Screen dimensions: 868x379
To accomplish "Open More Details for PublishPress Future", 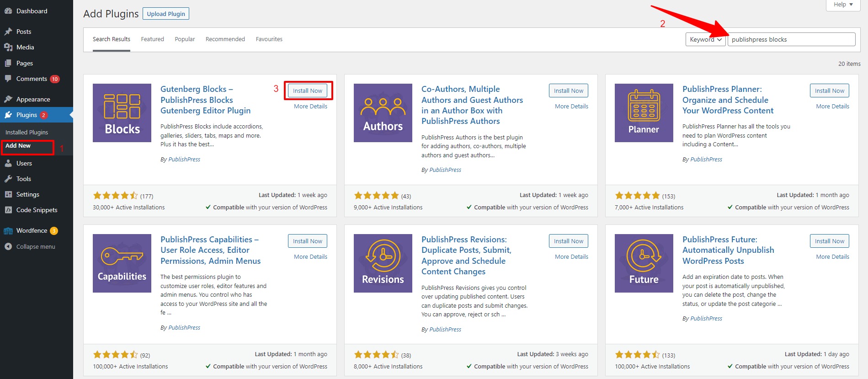I will point(832,257).
